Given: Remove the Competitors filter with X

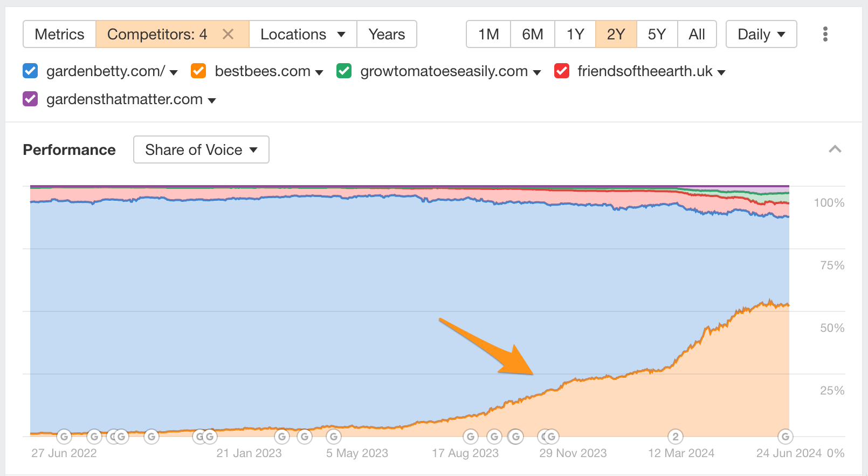Looking at the screenshot, I should [228, 35].
